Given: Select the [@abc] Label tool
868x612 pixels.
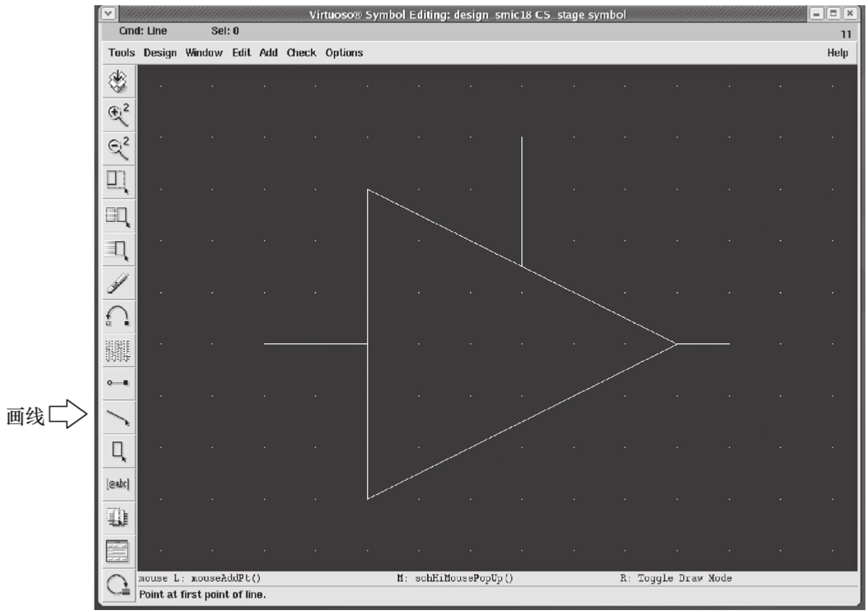Looking at the screenshot, I should click(118, 484).
